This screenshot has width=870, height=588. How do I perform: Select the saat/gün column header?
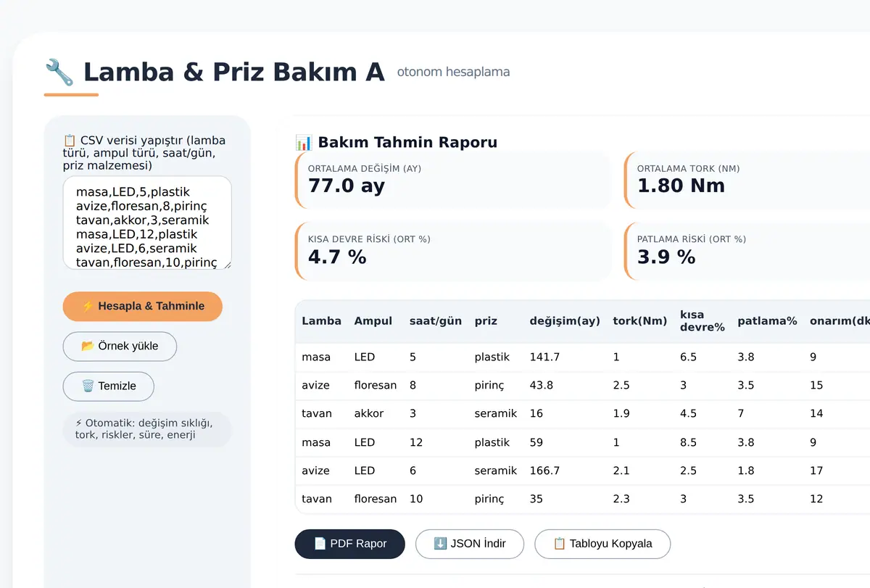pyautogui.click(x=436, y=320)
